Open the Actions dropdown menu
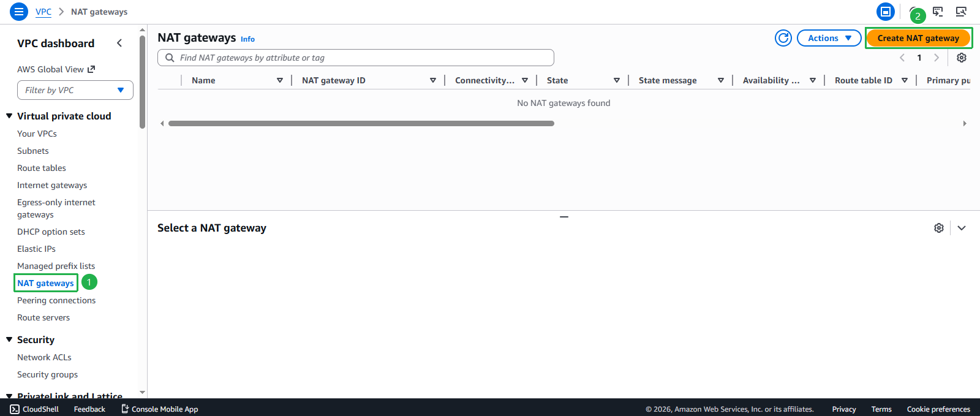980x416 pixels. (x=829, y=38)
